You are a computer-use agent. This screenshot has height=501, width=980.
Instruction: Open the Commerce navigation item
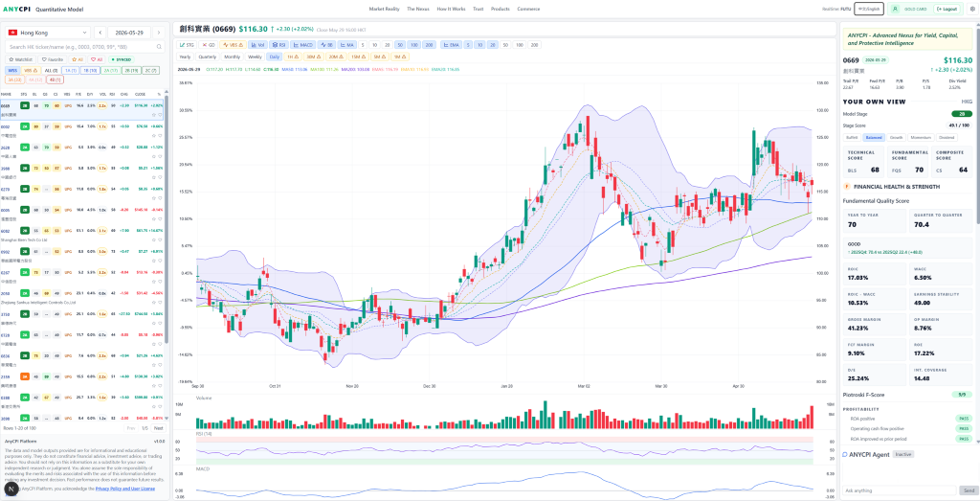(528, 9)
